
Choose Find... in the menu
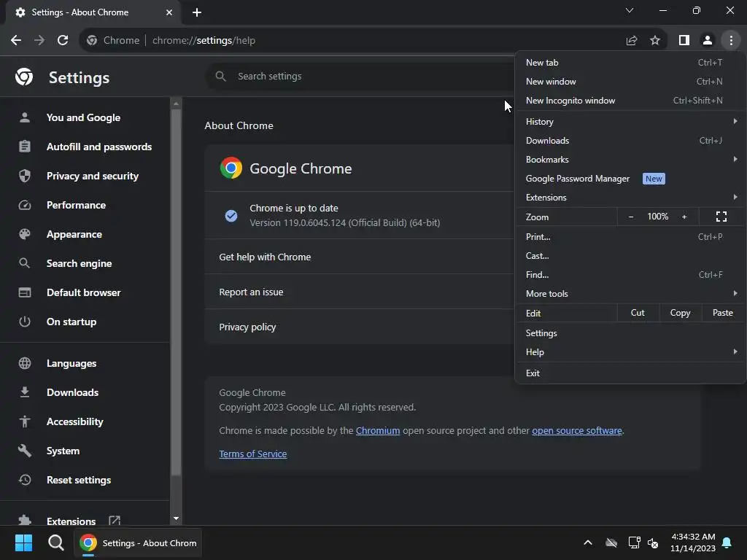click(x=630, y=275)
